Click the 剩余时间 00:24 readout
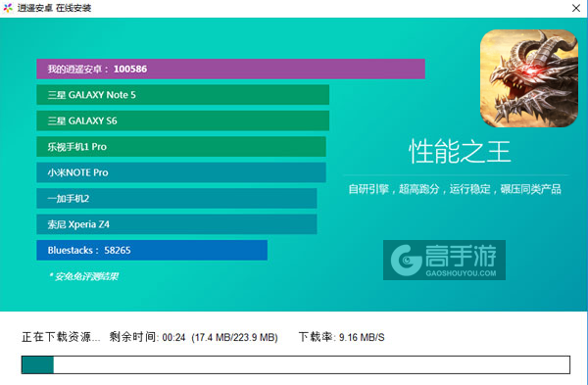588x385 pixels. click(x=147, y=337)
